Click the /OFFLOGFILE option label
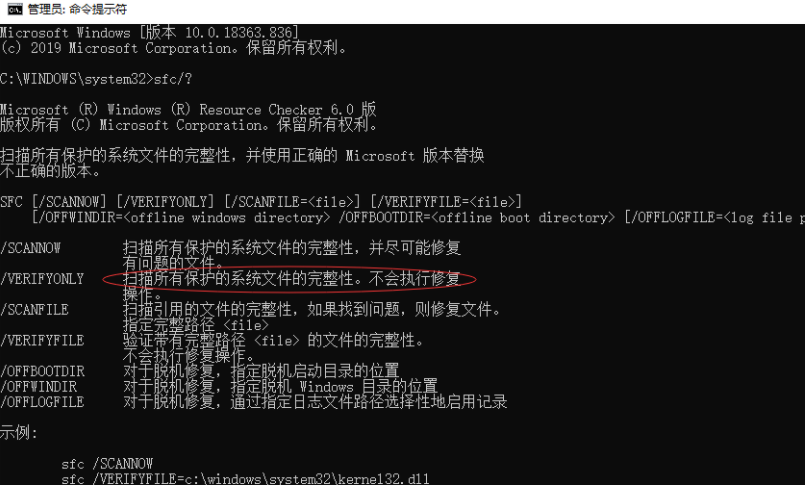Screen dimensions: 808x485 click(x=42, y=402)
